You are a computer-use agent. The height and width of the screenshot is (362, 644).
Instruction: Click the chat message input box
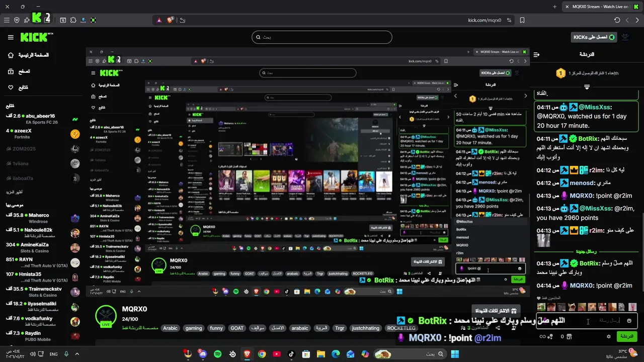587,321
